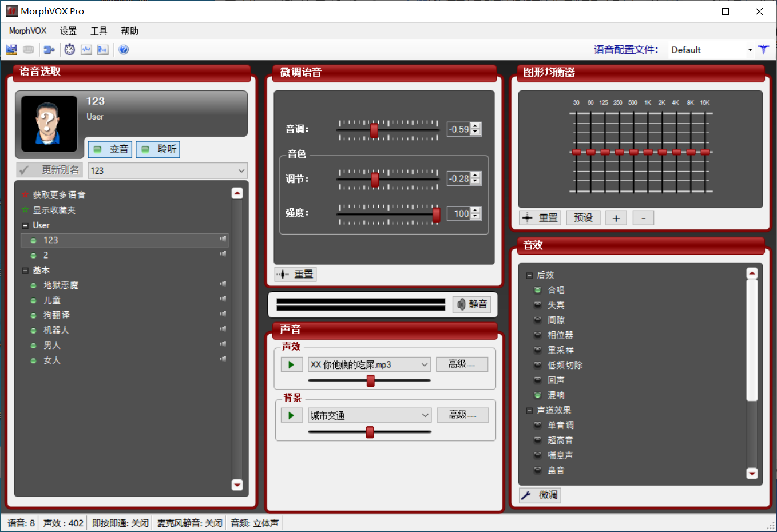Open the 帮助 help menu
The image size is (777, 532).
[130, 31]
